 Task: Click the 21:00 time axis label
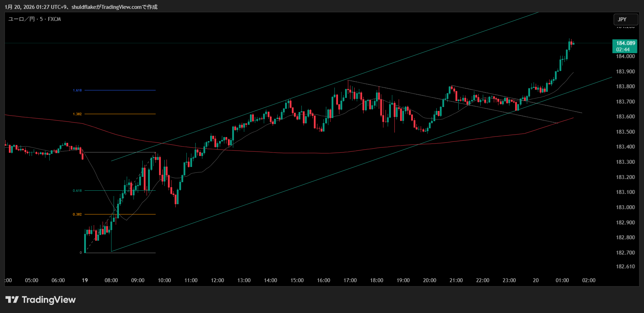456,280
